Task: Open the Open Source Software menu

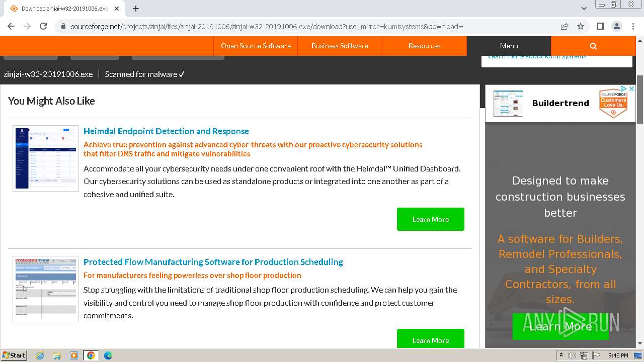Action: point(256,46)
